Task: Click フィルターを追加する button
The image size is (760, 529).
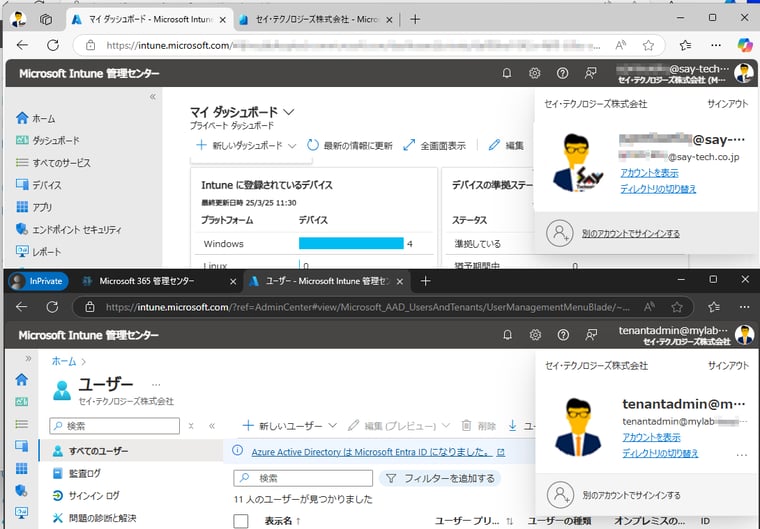Action: [440, 479]
